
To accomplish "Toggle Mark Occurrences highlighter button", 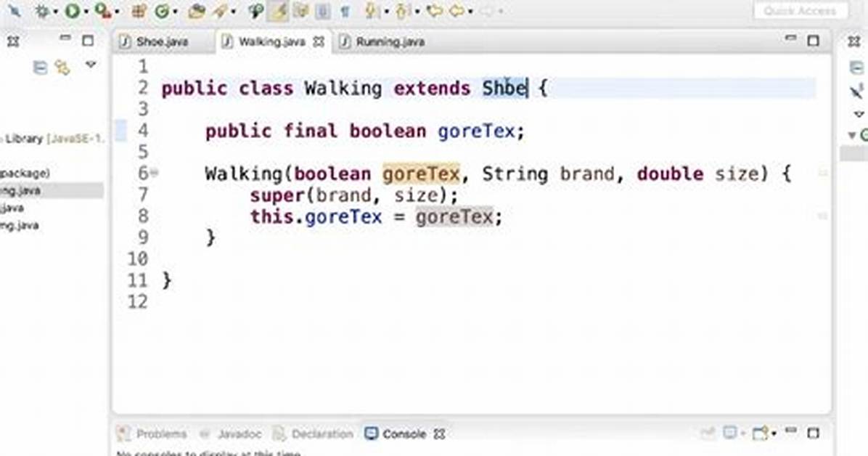I will (278, 11).
